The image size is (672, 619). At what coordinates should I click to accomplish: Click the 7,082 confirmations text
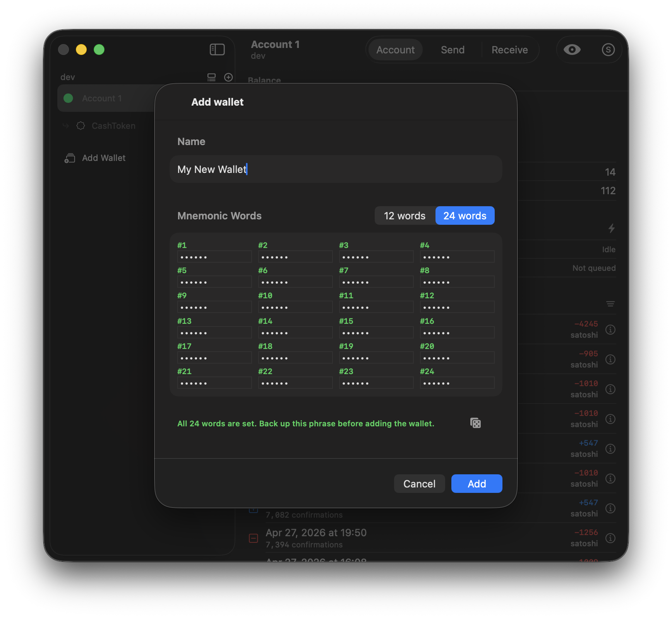point(304,515)
